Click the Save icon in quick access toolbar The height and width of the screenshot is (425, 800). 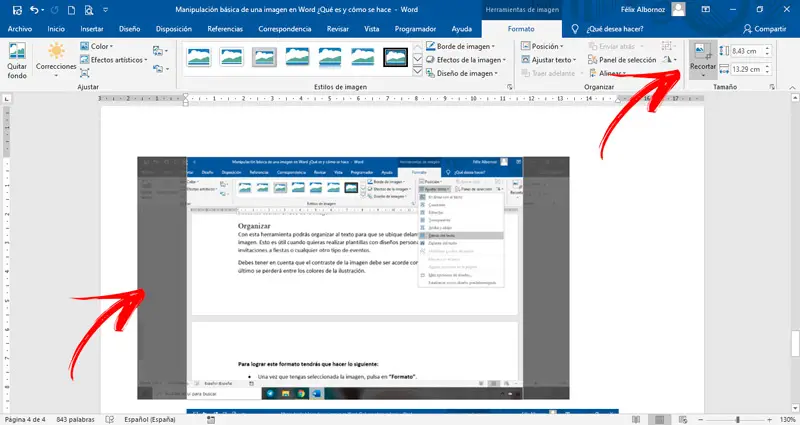tap(17, 10)
